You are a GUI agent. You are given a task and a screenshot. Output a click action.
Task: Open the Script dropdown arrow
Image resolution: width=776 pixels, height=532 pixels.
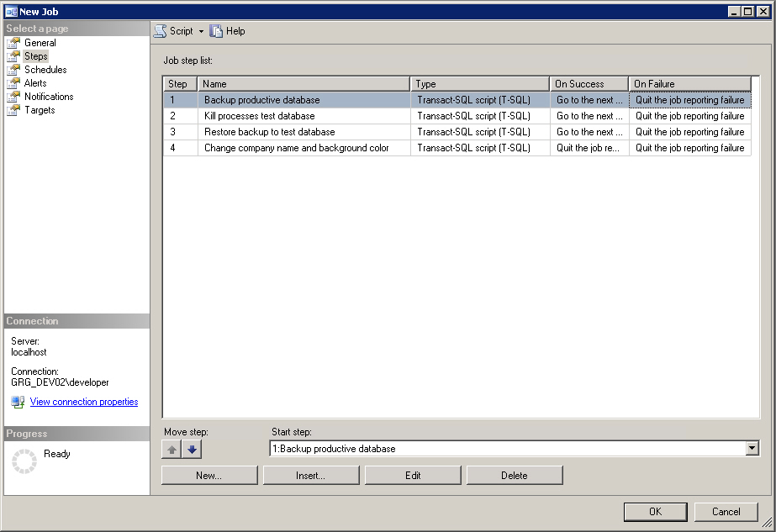(x=201, y=31)
